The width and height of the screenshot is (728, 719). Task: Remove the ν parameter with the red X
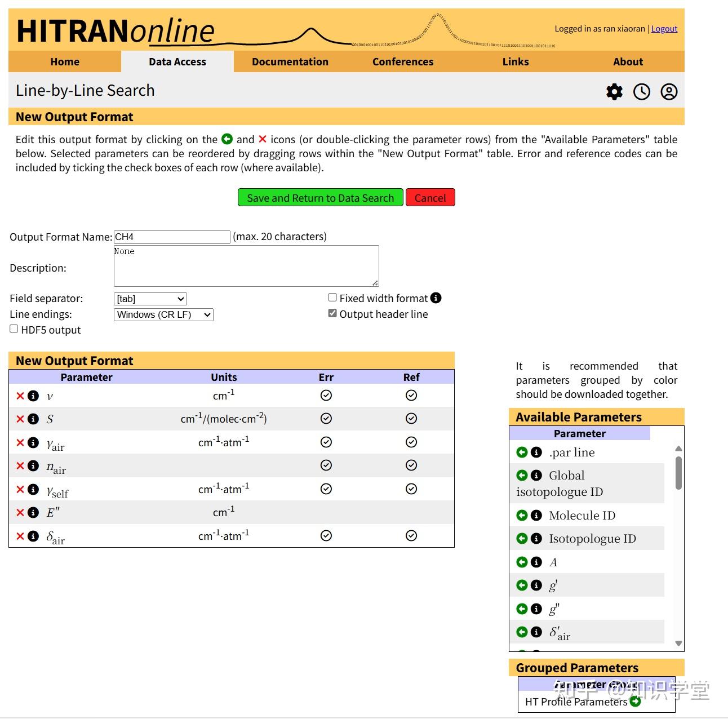tap(20, 396)
